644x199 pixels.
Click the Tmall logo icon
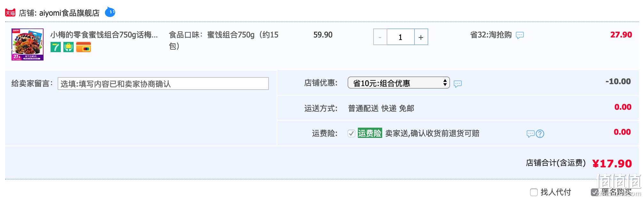coord(10,13)
